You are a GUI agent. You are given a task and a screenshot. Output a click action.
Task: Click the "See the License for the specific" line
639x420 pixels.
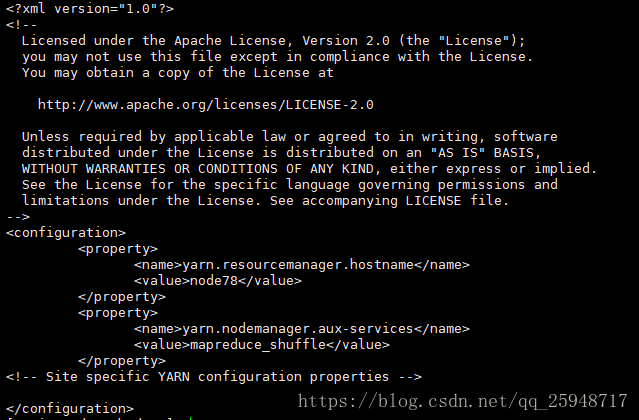pyautogui.click(x=289, y=184)
